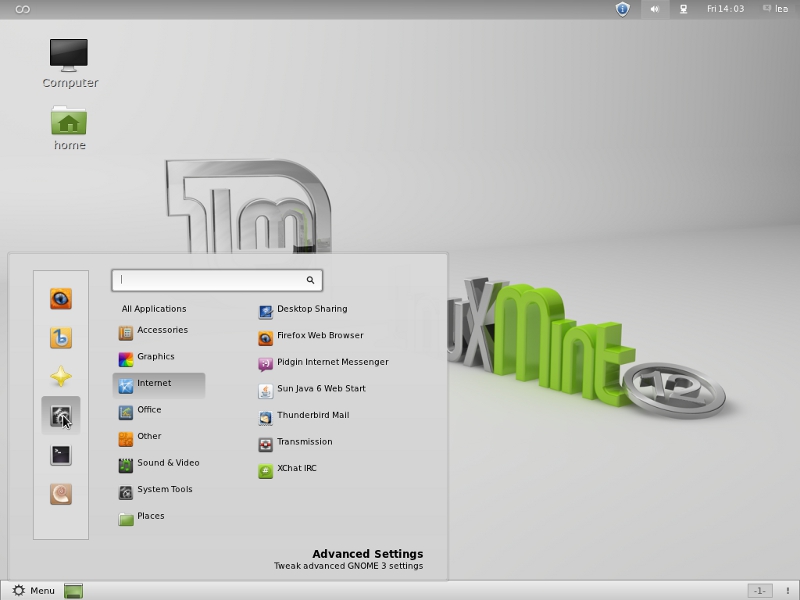Focus the application search field
Image resolution: width=800 pixels, height=600 pixels.
[210, 280]
